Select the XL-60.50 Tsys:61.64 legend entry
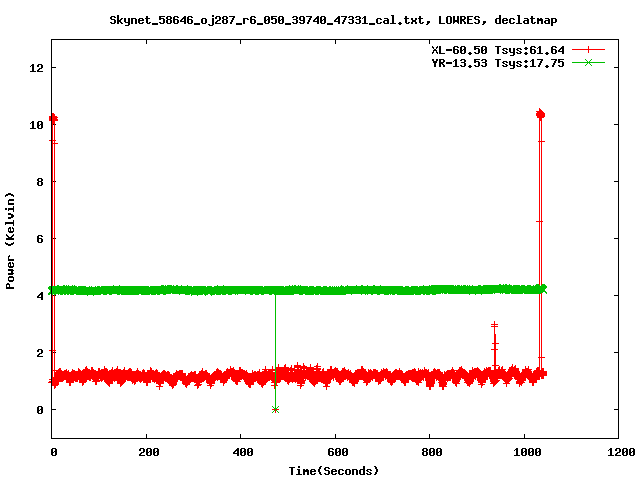 [498, 50]
